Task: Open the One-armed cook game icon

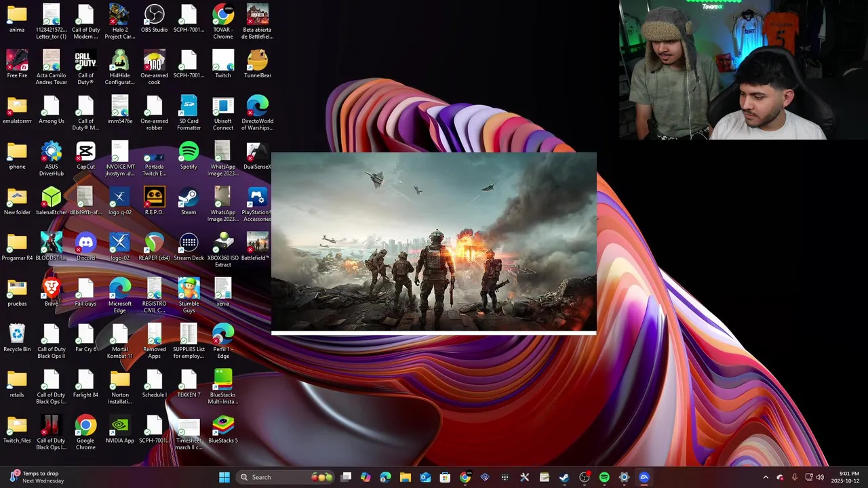Action: 154,67
